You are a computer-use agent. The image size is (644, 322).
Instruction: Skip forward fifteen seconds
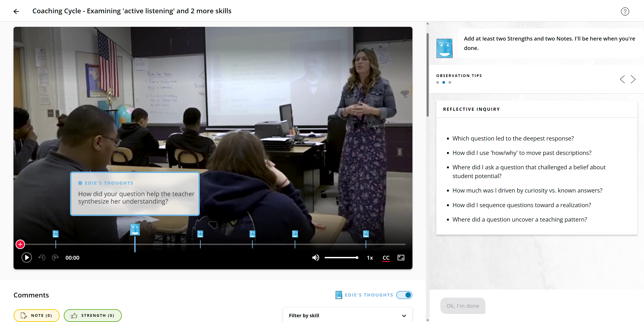(55, 258)
